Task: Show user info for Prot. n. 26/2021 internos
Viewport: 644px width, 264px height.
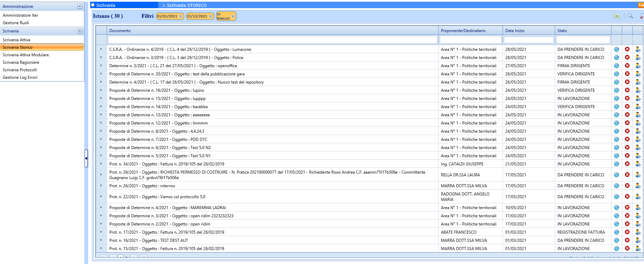Action: pos(638,186)
